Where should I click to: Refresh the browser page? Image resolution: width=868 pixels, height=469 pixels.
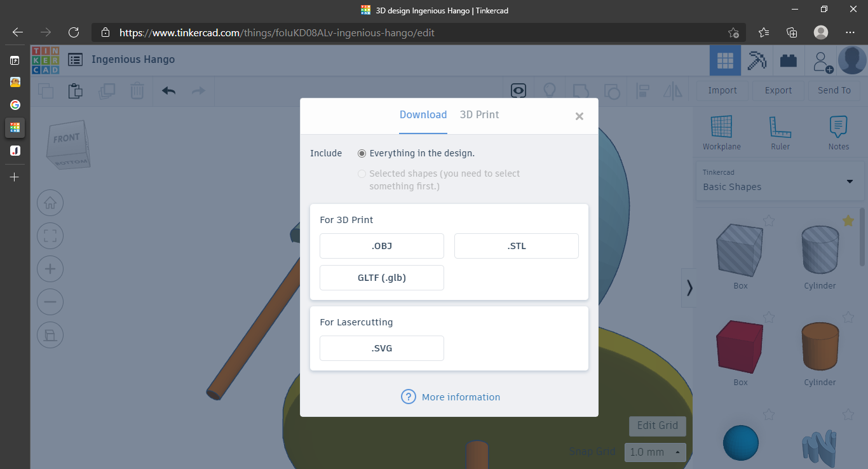(74, 32)
